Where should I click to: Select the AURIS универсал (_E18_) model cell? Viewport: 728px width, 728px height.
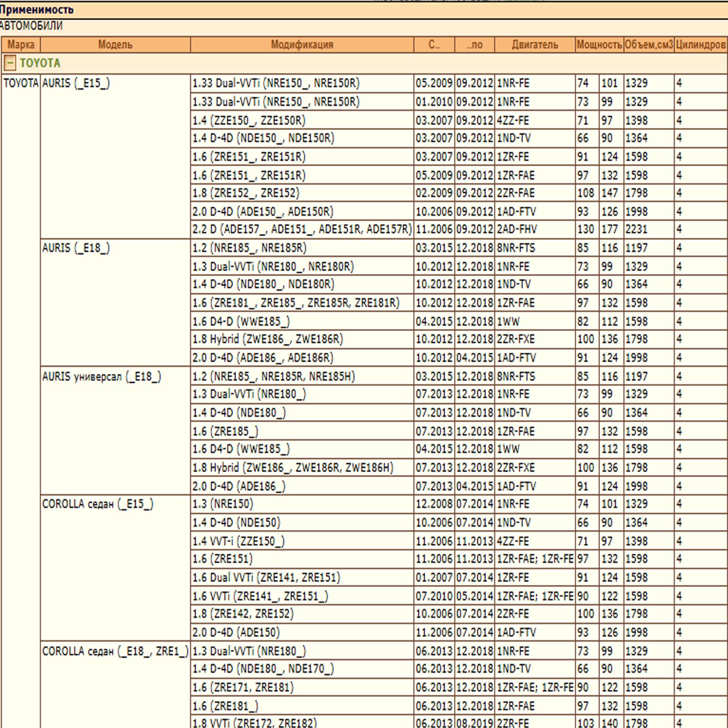[x=101, y=377]
